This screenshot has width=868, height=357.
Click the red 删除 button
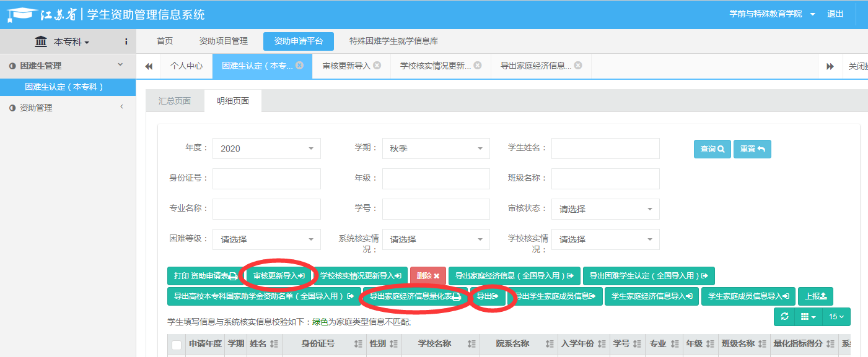coord(427,276)
